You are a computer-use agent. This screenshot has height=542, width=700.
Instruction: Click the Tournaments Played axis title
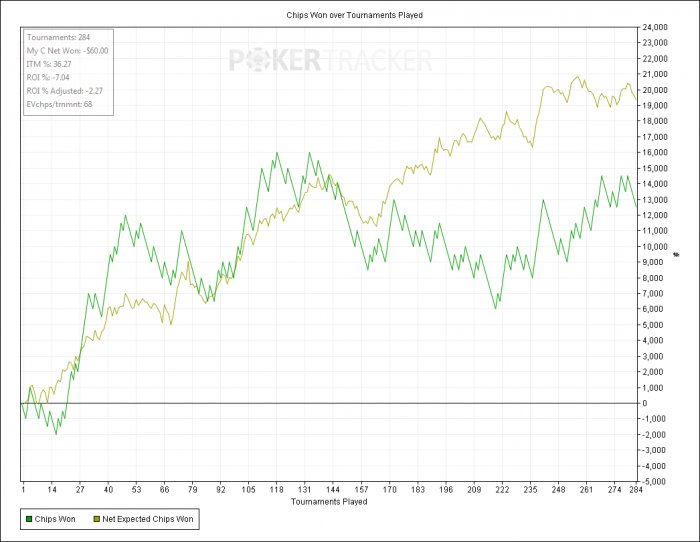(x=329, y=502)
